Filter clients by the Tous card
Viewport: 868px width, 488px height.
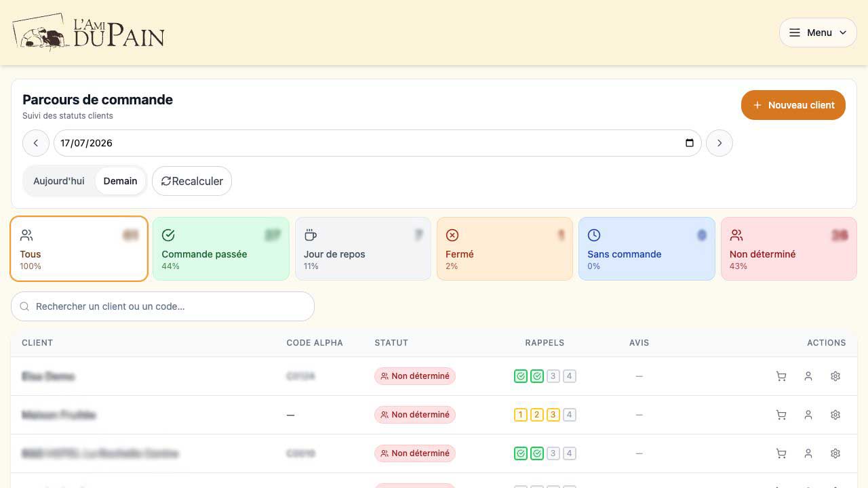point(79,249)
